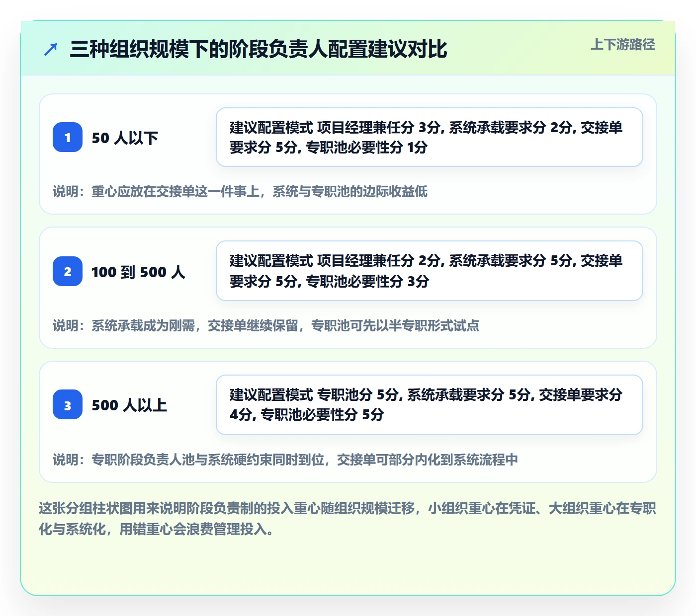Screen dimensions: 696x616
Task: Select the heading 三种组织规模下的阶段负责人配置建议对比
Action: (x=259, y=50)
